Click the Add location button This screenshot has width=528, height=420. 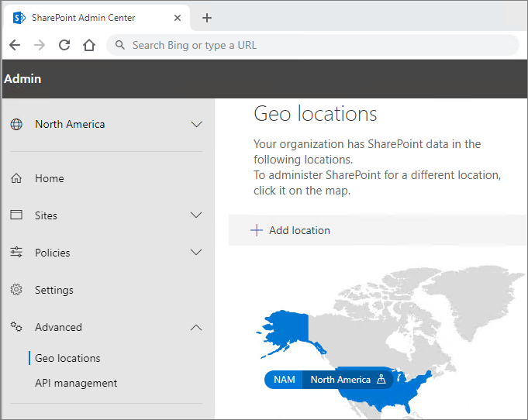pos(291,230)
